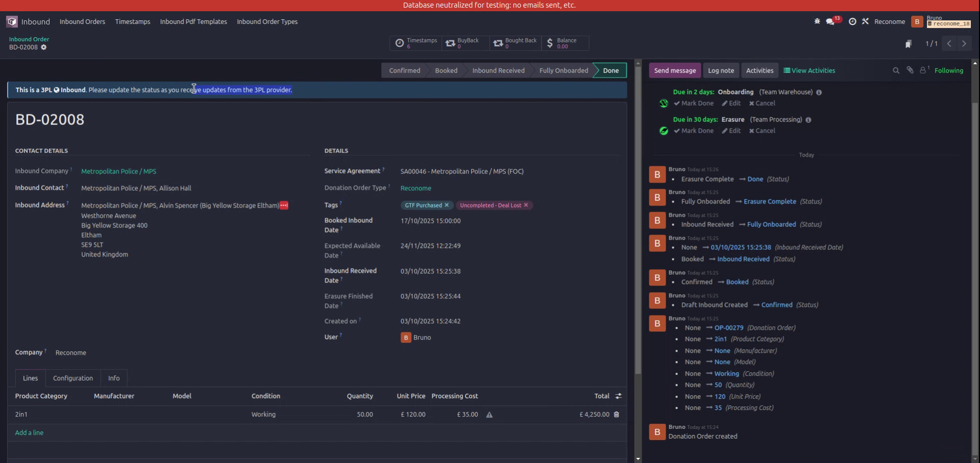980x463 pixels.
Task: Search messages with the chatter magnifier icon
Action: (896, 70)
